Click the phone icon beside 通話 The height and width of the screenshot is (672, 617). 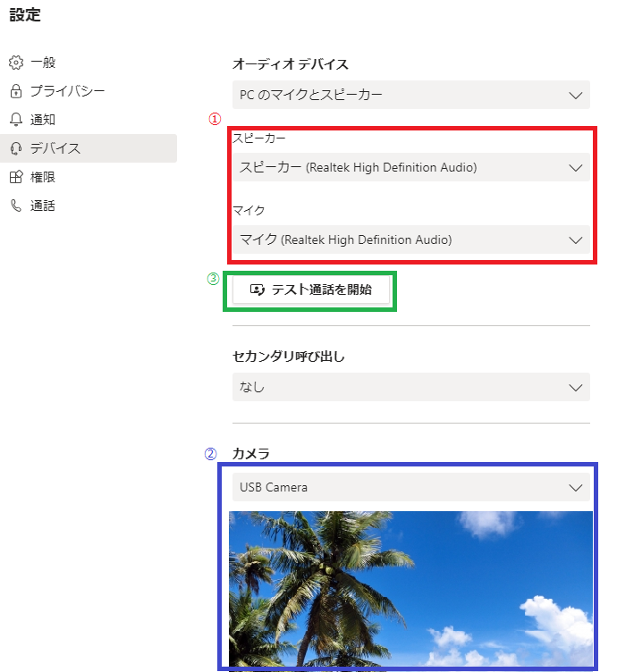pos(16,206)
